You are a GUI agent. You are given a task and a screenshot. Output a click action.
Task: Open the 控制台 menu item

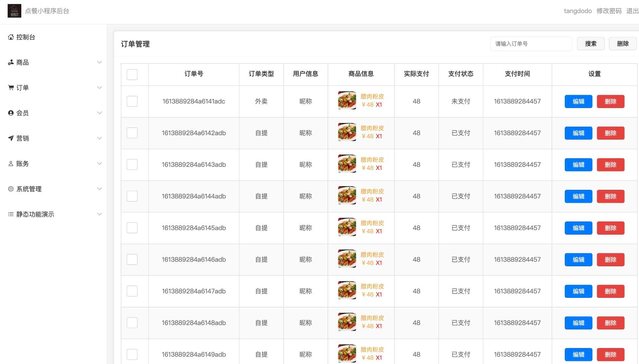coord(26,37)
